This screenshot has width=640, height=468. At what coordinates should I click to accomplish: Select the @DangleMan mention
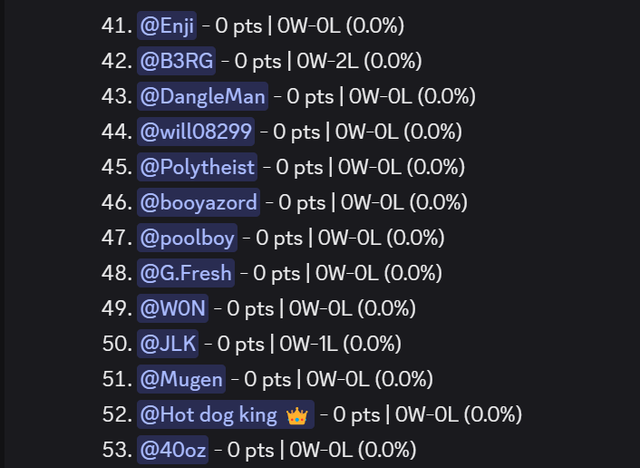[x=202, y=96]
